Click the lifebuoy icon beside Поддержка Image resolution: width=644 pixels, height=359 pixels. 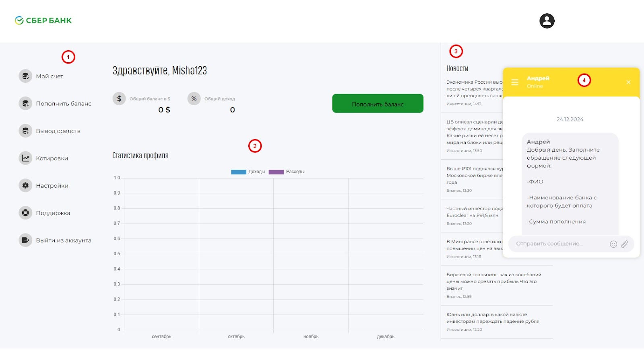pyautogui.click(x=25, y=213)
